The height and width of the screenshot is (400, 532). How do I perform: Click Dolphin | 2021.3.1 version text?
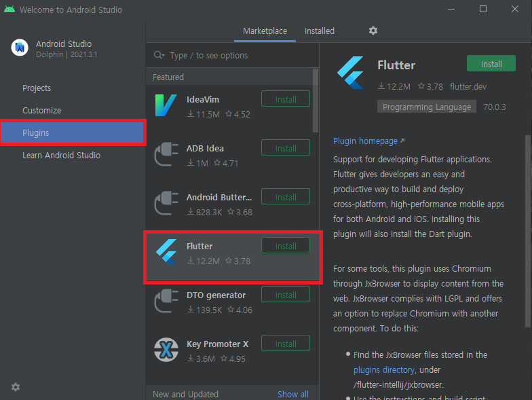point(66,54)
